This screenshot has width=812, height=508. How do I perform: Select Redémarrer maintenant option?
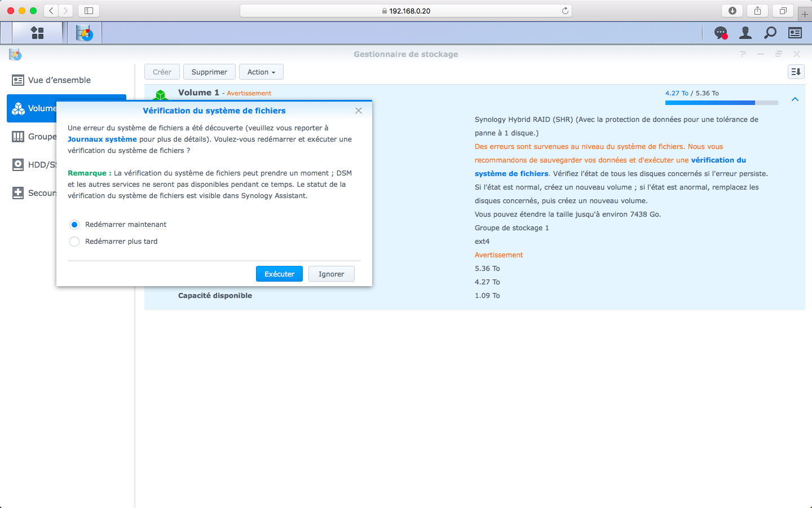74,225
